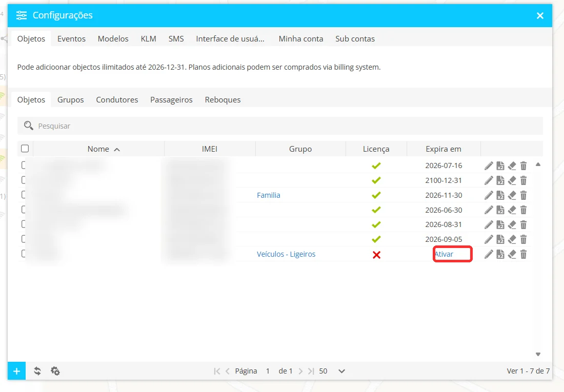This screenshot has width=564, height=392.
Task: Click the page number field
Action: coord(268,371)
